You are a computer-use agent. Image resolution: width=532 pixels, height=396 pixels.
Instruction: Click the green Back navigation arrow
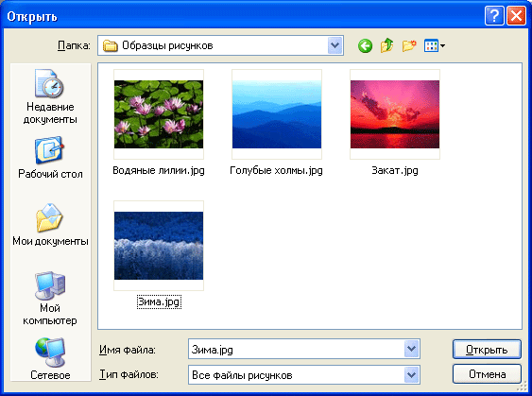pyautogui.click(x=365, y=45)
